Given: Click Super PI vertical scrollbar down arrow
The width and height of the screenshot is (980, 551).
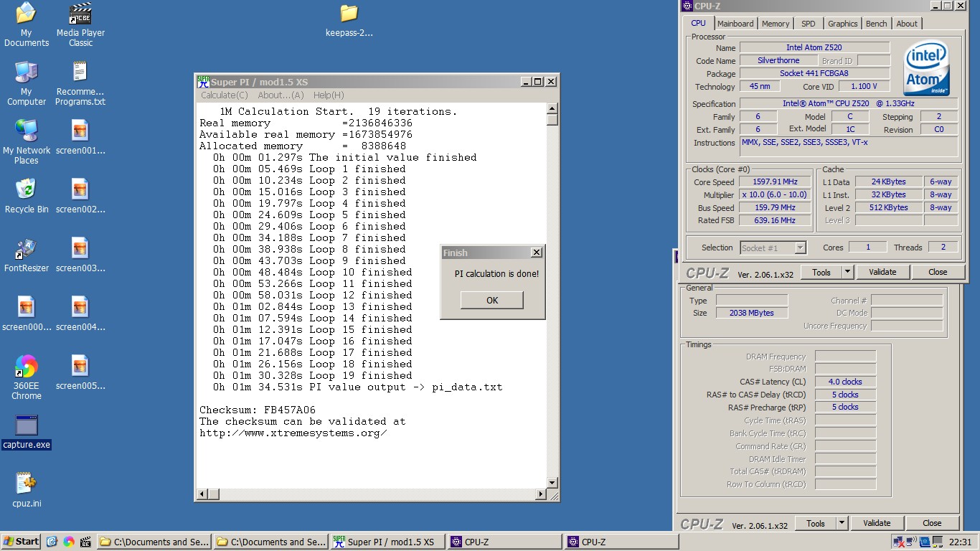Looking at the screenshot, I should (552, 483).
